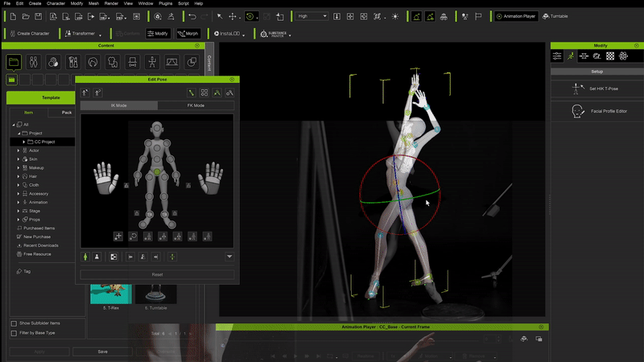Viewport: 644px width, 362px height.
Task: Click the left hand diagram in Edit Pose
Action: point(106,179)
